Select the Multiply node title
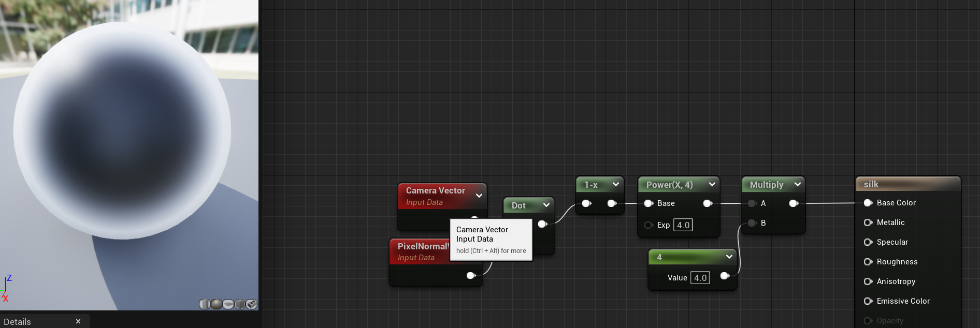Screen dimensions: 980x328 tap(767, 185)
